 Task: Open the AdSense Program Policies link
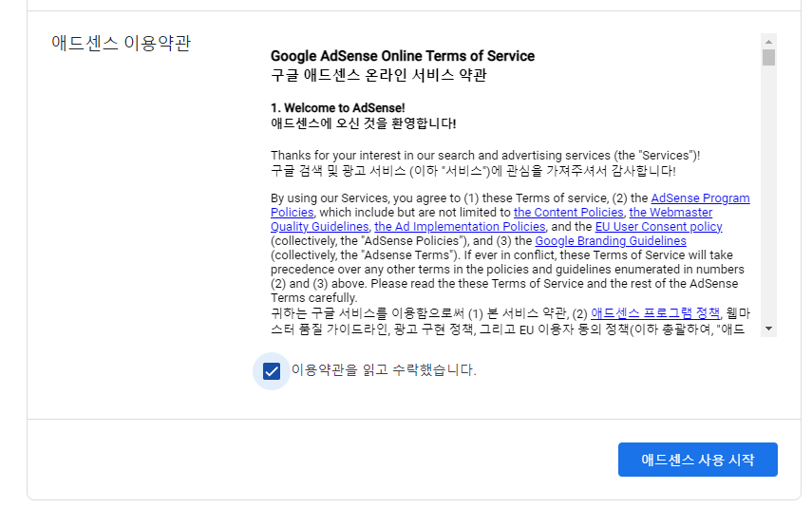click(700, 198)
